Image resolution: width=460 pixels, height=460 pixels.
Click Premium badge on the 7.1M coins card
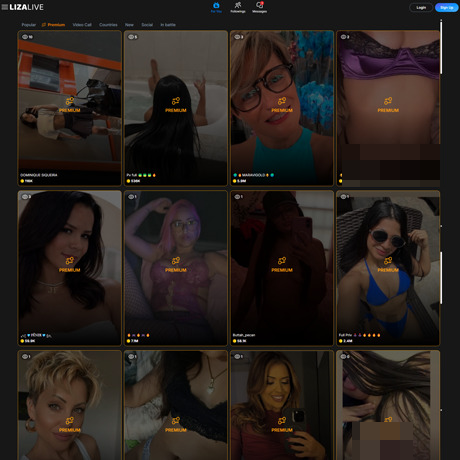click(176, 265)
